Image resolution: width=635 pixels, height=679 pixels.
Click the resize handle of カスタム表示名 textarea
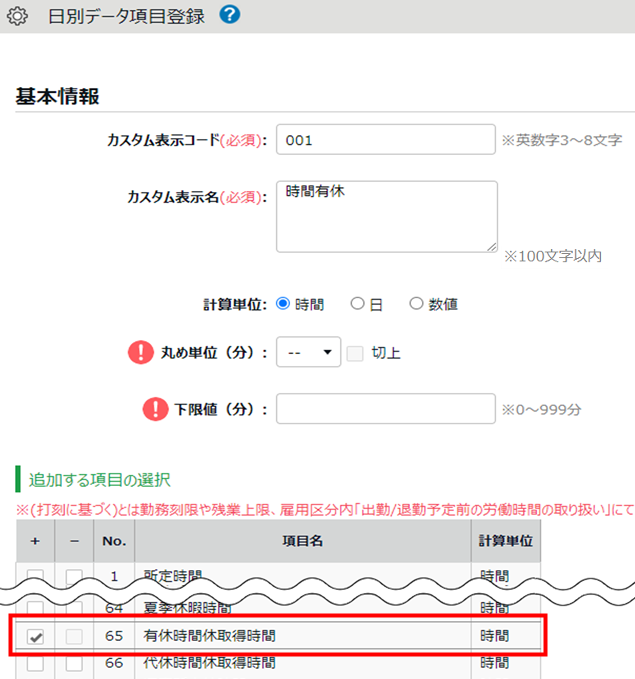pos(491,245)
